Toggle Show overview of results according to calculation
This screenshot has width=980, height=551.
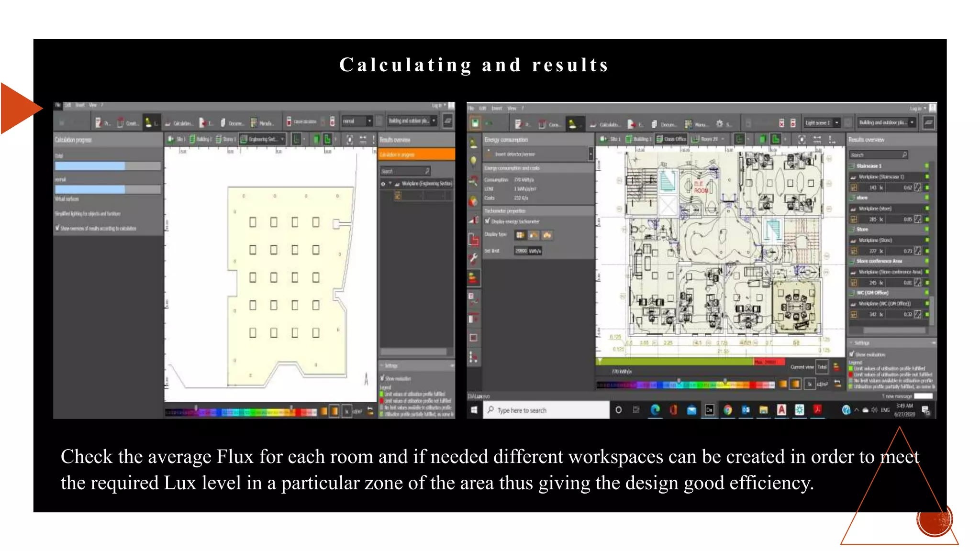(58, 228)
